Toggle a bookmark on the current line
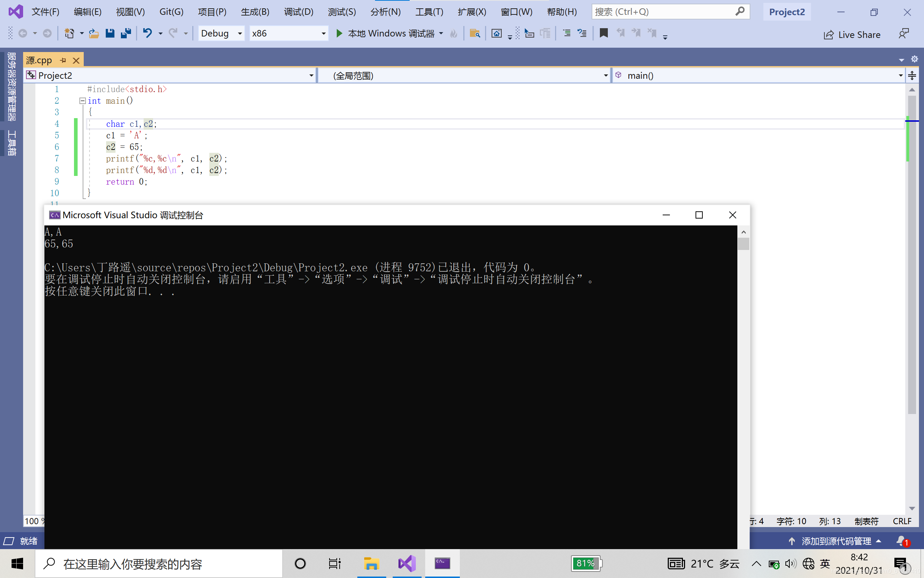 (603, 33)
